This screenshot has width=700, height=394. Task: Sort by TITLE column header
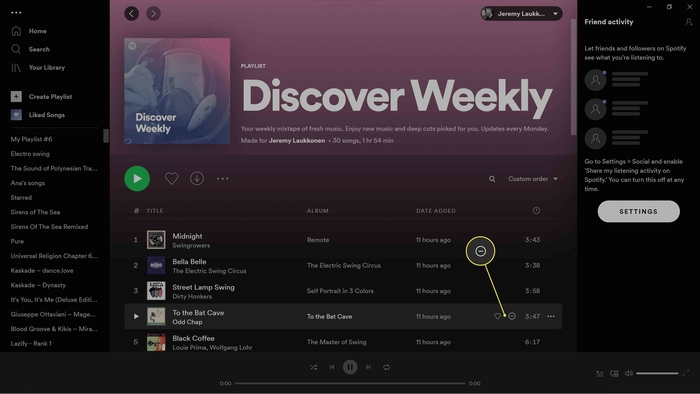pyautogui.click(x=155, y=211)
